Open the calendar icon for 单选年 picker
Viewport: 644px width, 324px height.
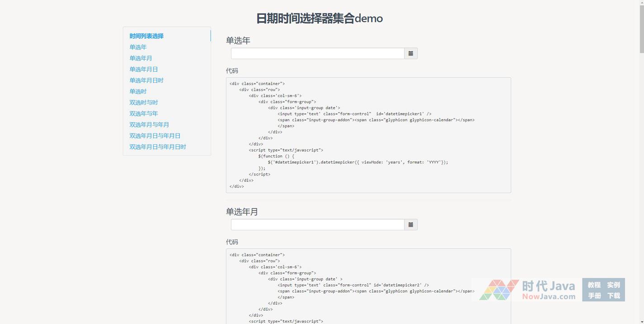tap(410, 54)
